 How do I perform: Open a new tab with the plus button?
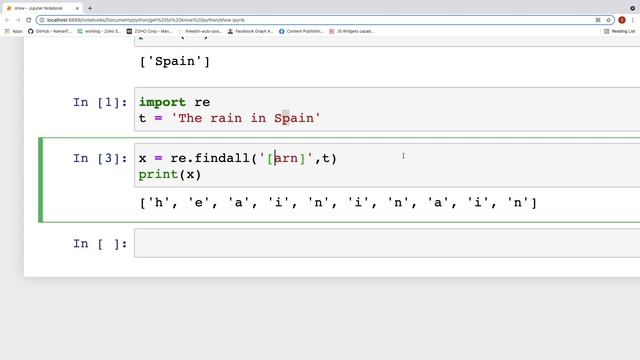90,8
